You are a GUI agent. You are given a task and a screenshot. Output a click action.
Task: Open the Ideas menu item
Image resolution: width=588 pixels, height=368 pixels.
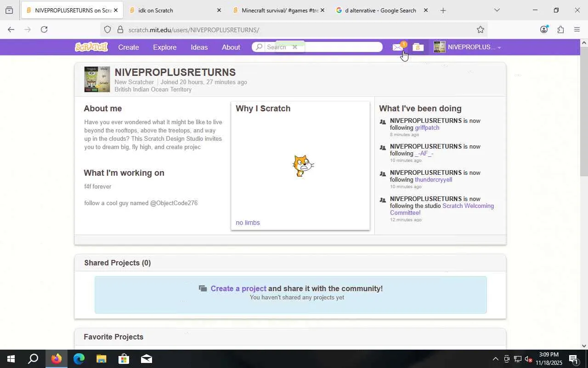pos(199,47)
